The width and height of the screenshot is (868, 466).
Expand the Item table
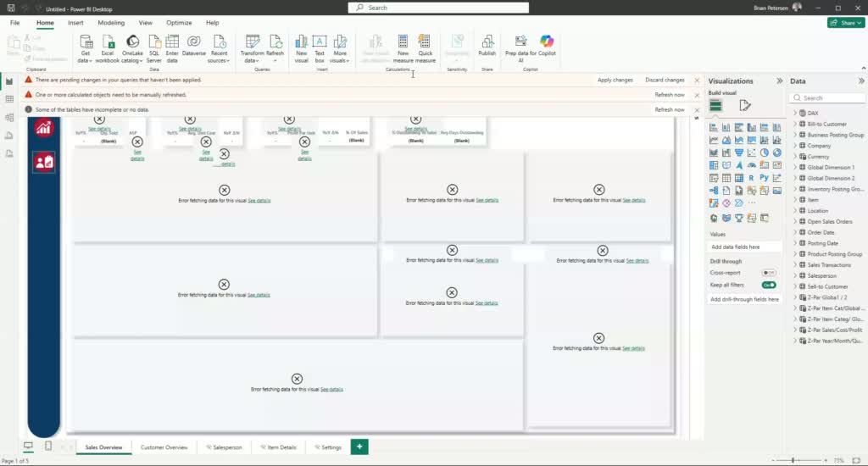(795, 200)
